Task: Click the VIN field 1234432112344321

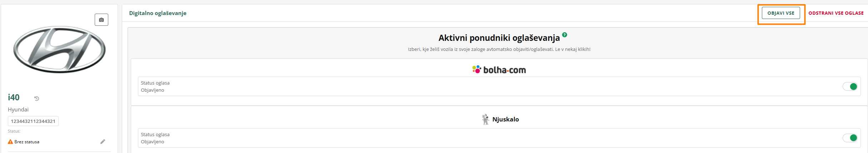Action: (33, 121)
